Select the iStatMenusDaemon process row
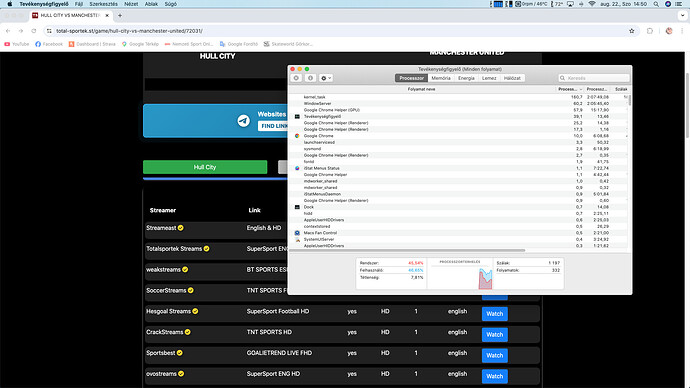 pos(458,194)
